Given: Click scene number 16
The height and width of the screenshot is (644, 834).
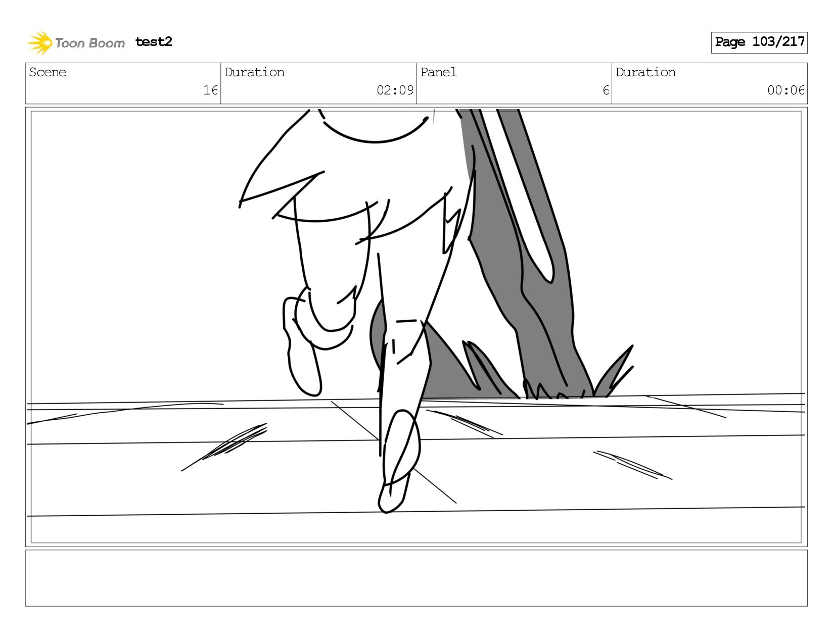Looking at the screenshot, I should pos(210,90).
